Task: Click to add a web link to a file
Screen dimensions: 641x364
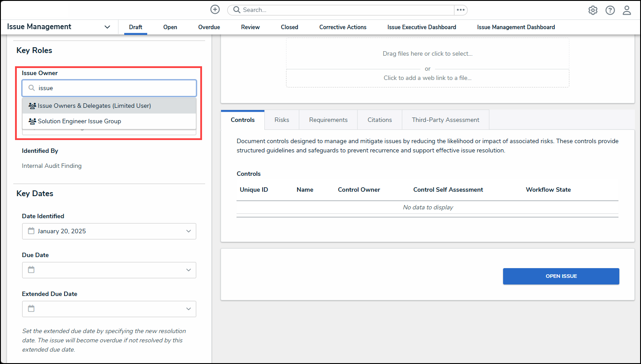Action: coord(427,78)
